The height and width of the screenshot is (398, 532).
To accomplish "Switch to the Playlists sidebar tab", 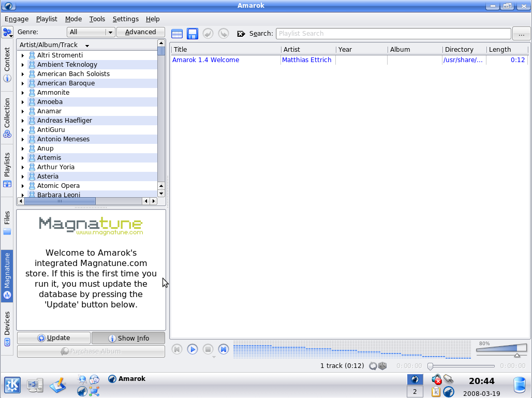I will coord(7,170).
